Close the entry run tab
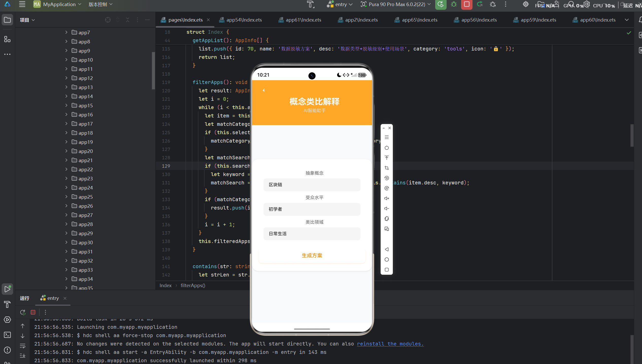Image resolution: width=642 pixels, height=364 pixels. pos(65,298)
